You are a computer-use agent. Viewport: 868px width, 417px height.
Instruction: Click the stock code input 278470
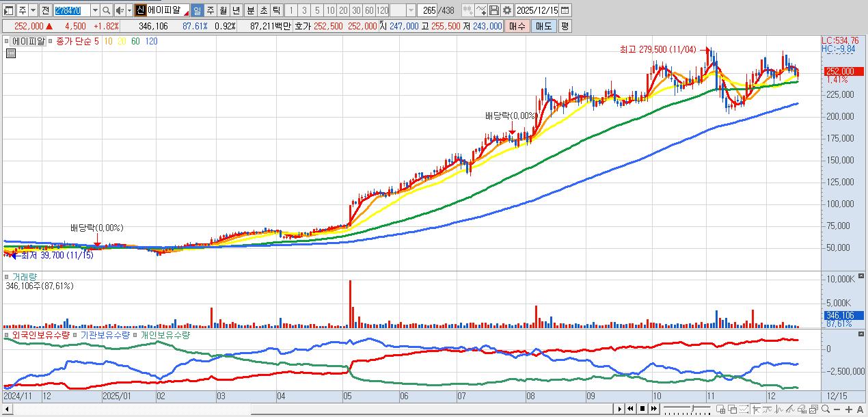pyautogui.click(x=71, y=10)
